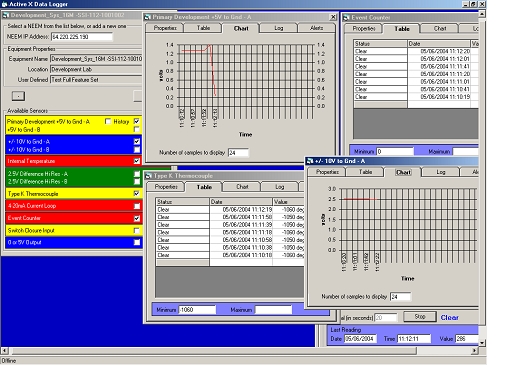Click the Clear link
This screenshot has width=512, height=384.
click(449, 318)
